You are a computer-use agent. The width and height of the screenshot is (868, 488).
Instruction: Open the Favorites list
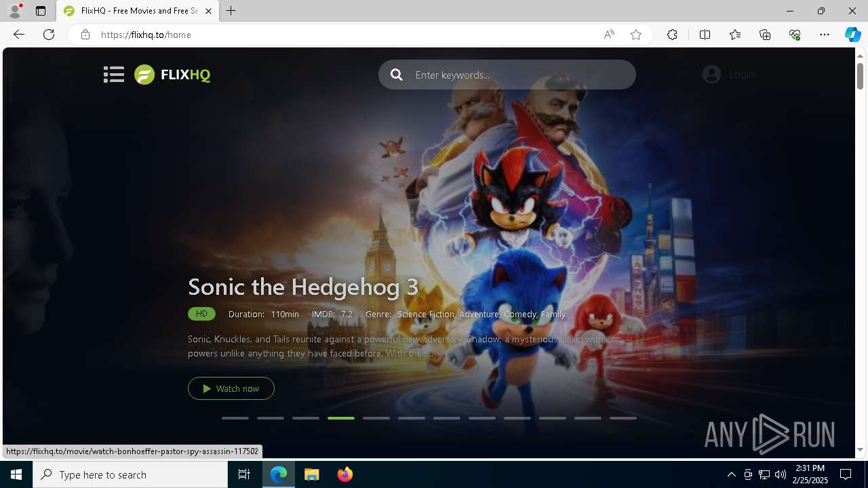[x=735, y=35]
